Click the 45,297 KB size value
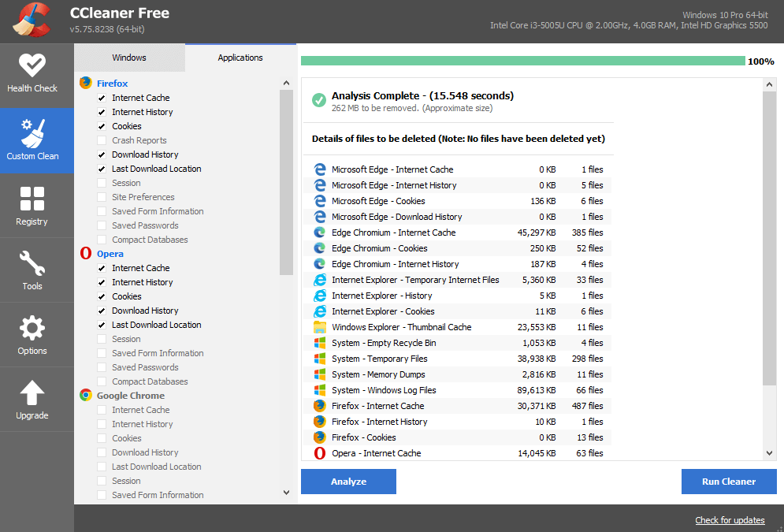The image size is (784, 532). [x=537, y=233]
